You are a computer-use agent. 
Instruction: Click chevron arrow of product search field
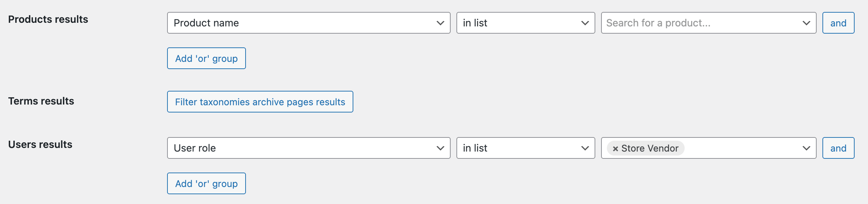click(x=806, y=23)
